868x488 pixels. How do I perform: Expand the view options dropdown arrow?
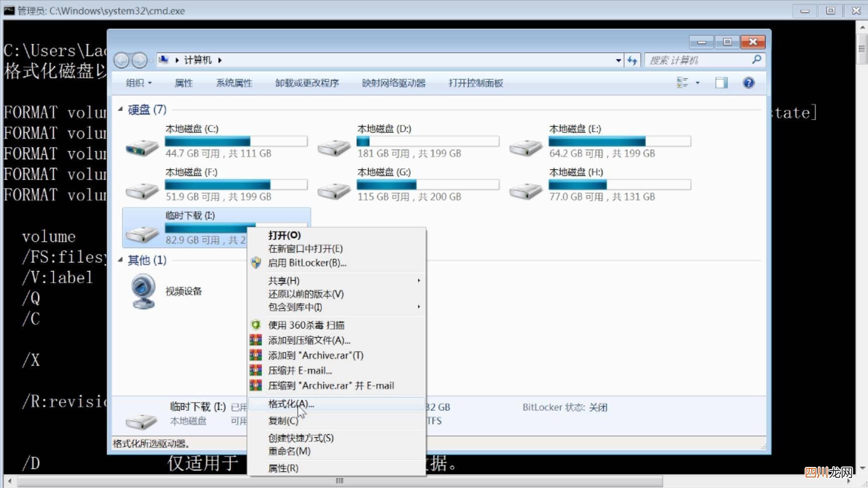(697, 83)
